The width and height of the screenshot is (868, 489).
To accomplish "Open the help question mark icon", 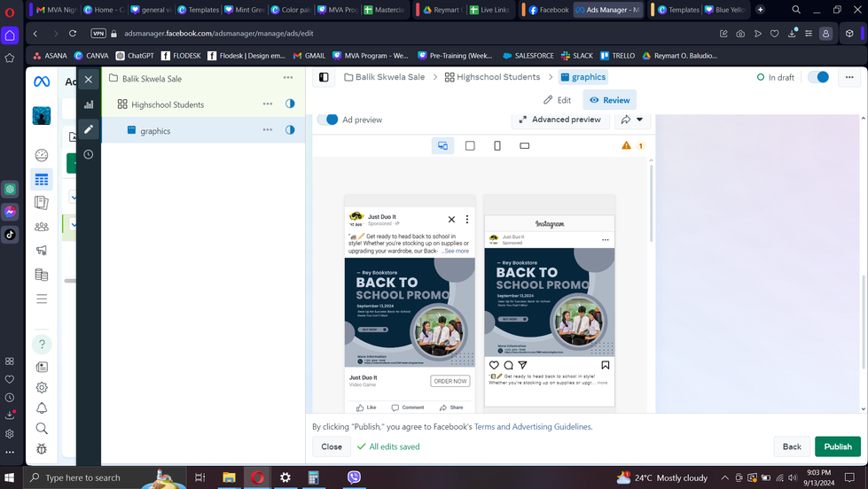I will click(x=42, y=344).
